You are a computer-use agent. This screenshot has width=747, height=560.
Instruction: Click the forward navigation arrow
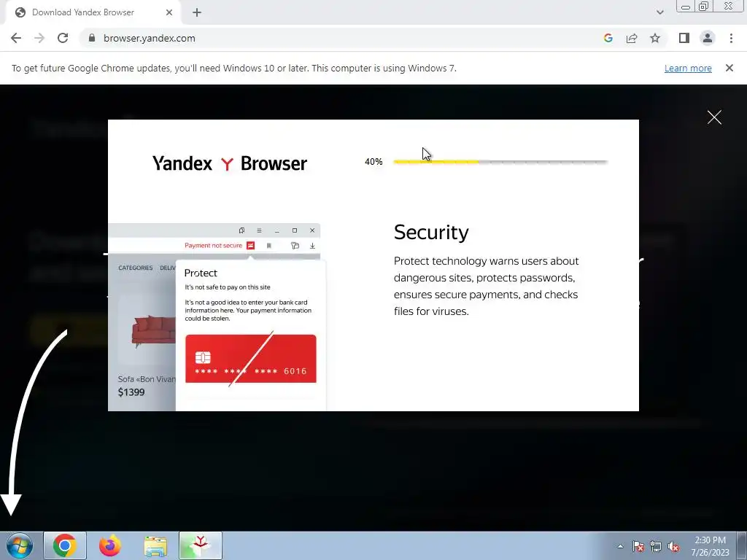tap(39, 38)
